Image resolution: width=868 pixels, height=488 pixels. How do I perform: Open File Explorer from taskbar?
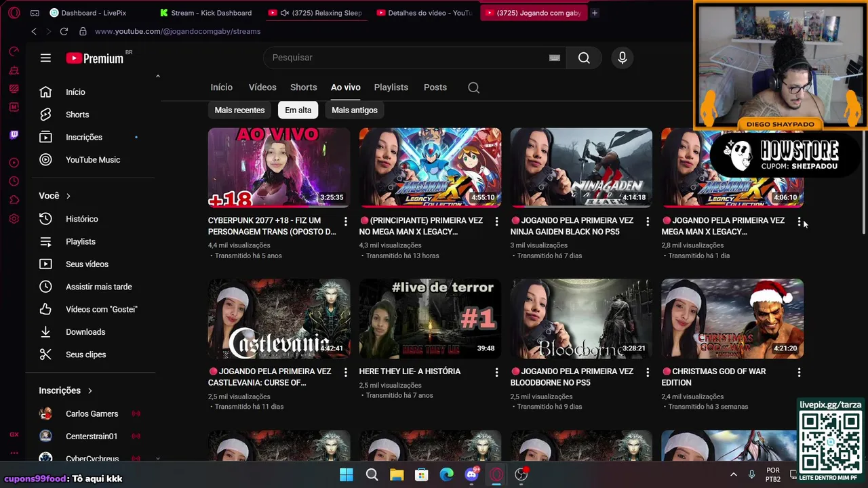click(397, 474)
